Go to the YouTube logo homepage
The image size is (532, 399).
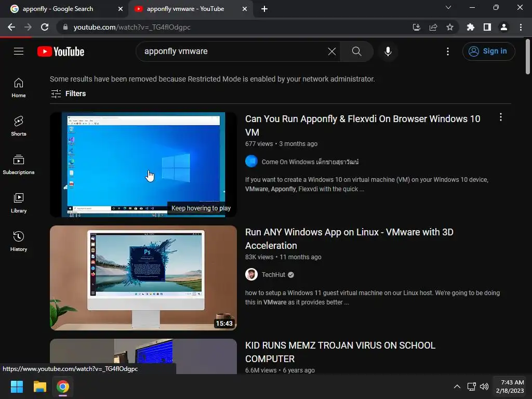(x=61, y=51)
